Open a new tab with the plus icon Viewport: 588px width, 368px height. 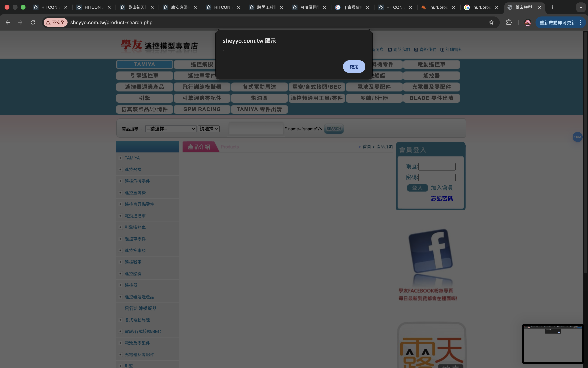[552, 7]
